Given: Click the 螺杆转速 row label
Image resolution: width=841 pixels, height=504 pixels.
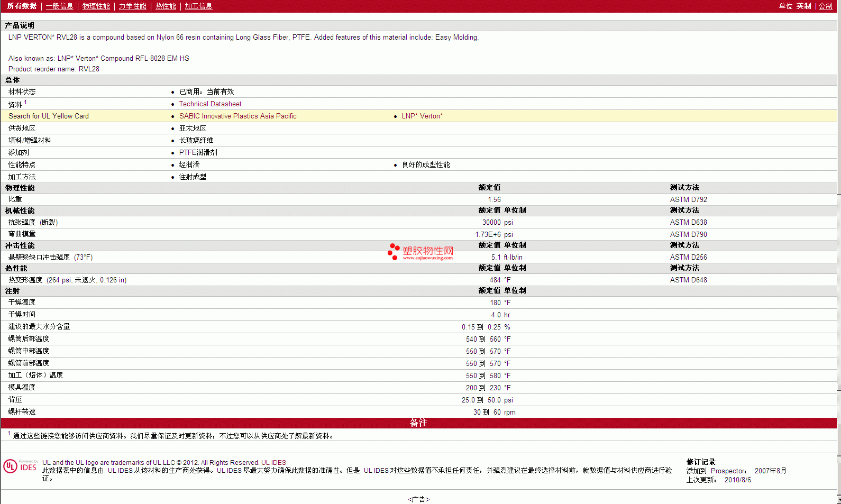Looking at the screenshot, I should pos(22,412).
